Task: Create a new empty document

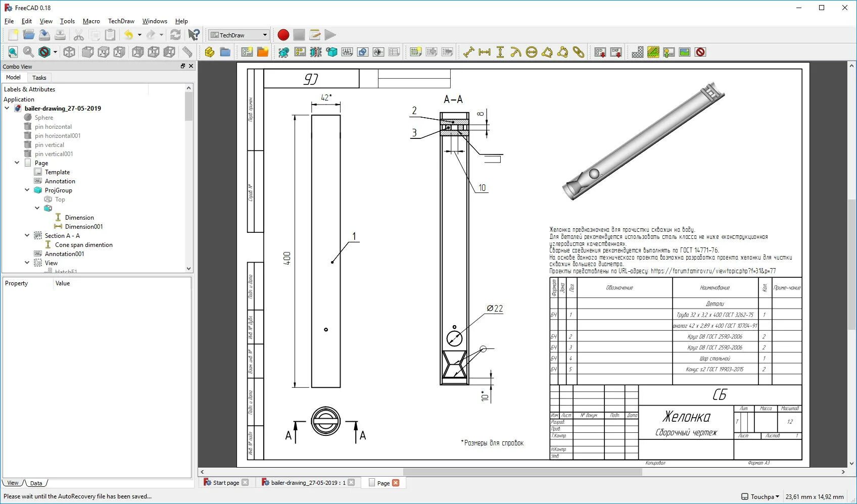Action: [x=13, y=35]
